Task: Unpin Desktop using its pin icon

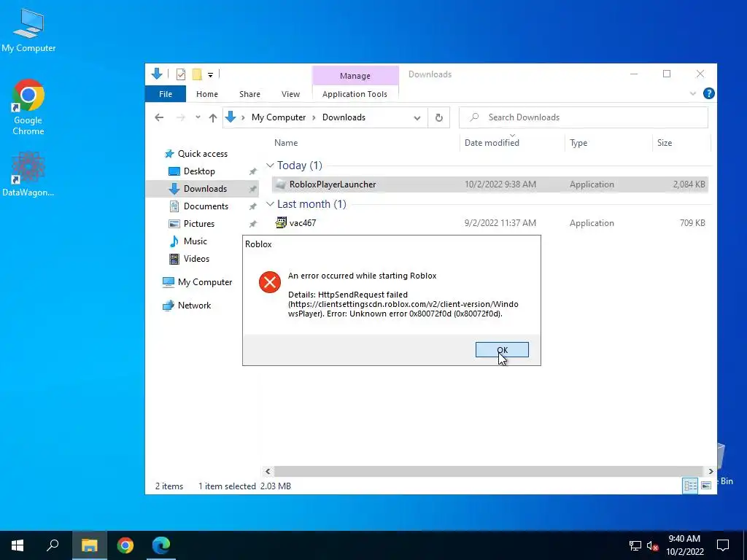Action: 252,171
